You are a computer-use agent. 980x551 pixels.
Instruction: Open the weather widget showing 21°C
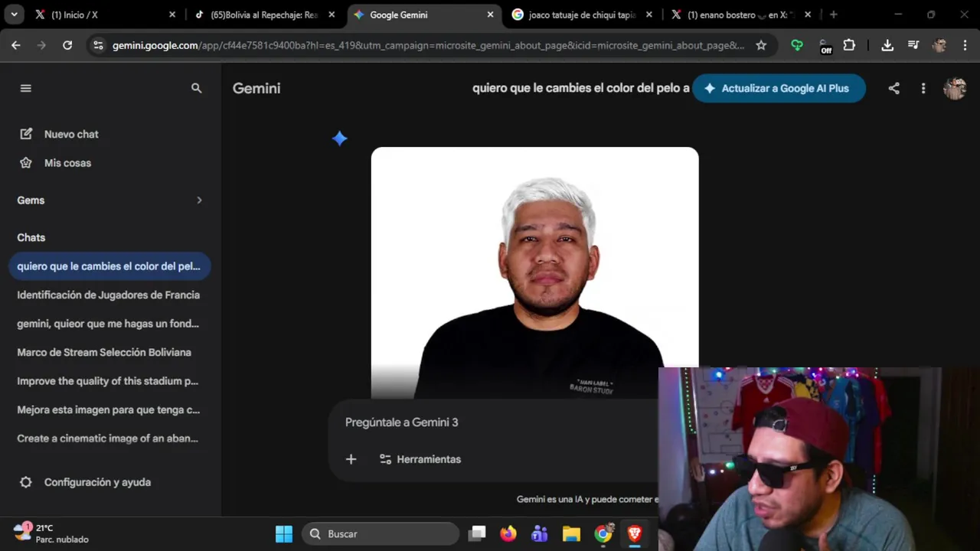click(51, 533)
